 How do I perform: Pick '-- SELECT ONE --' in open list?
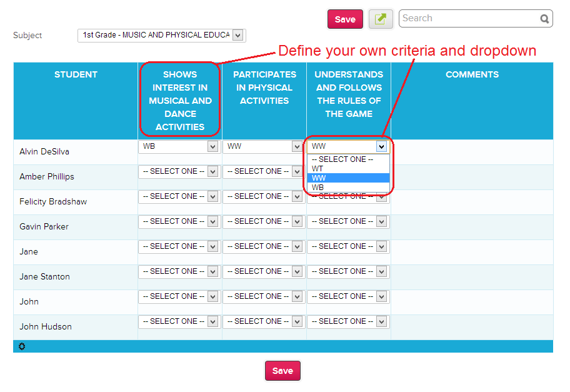348,159
